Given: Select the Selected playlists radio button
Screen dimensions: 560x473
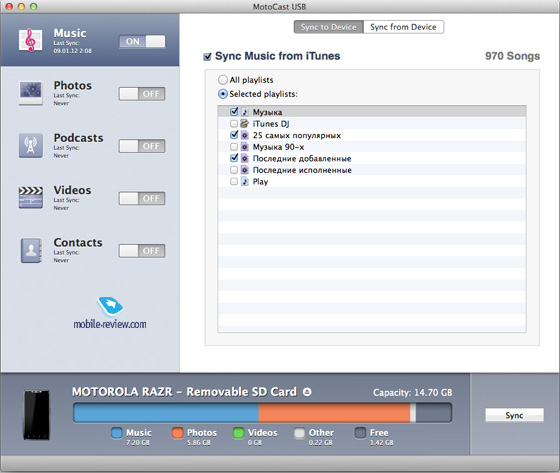Looking at the screenshot, I should (222, 94).
